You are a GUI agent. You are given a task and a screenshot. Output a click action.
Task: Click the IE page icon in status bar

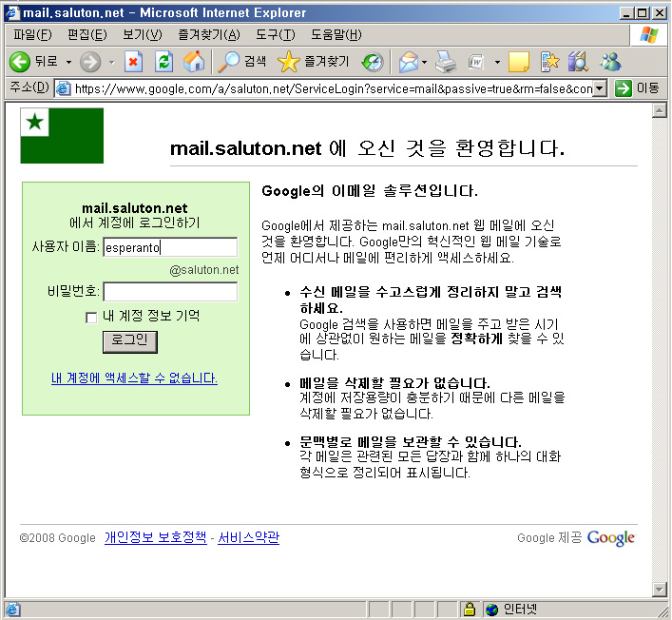[12, 610]
